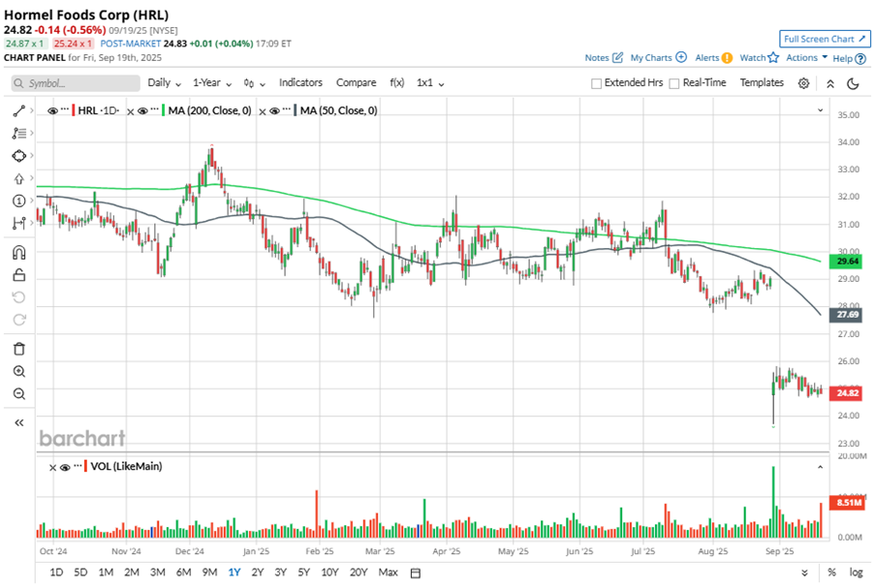The image size is (874, 588).
Task: Toggle visibility of the HRL 1D series
Action: (x=52, y=110)
